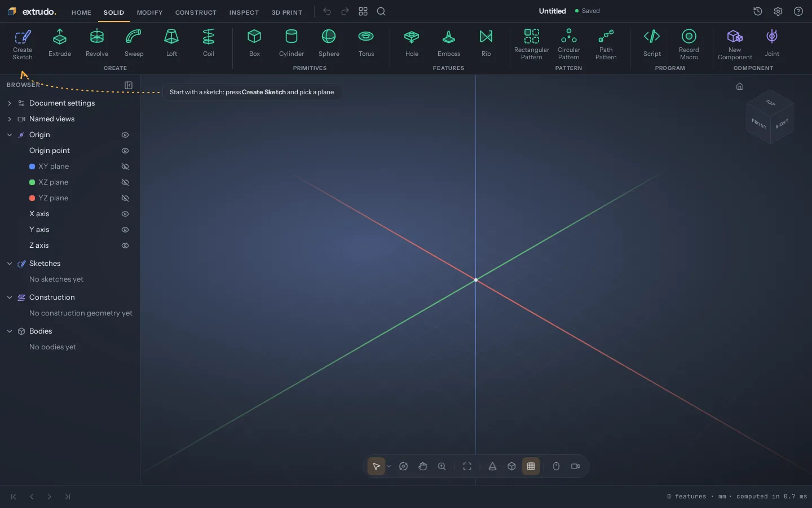The height and width of the screenshot is (508, 812).
Task: Expand Document settings node
Action: [x=10, y=103]
